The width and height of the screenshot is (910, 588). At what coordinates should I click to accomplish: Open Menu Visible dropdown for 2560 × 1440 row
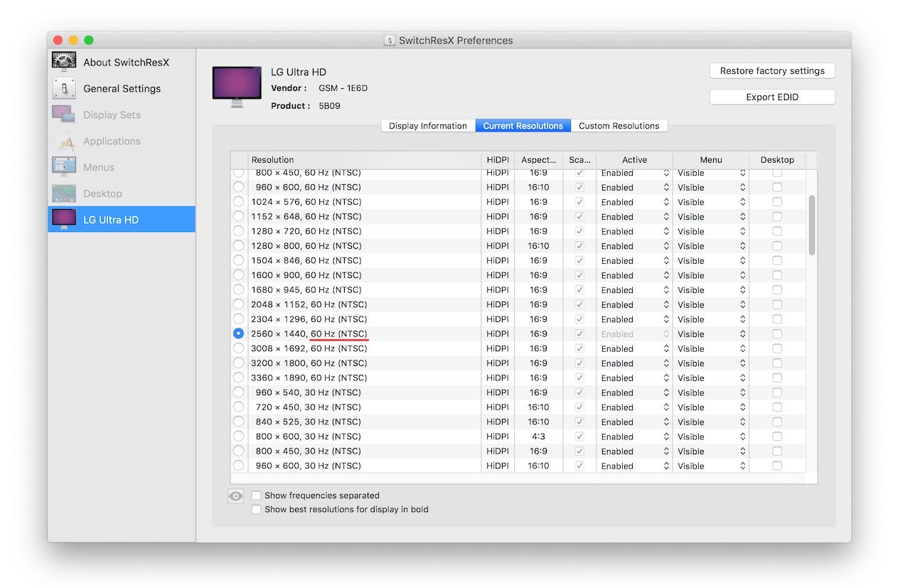point(711,333)
